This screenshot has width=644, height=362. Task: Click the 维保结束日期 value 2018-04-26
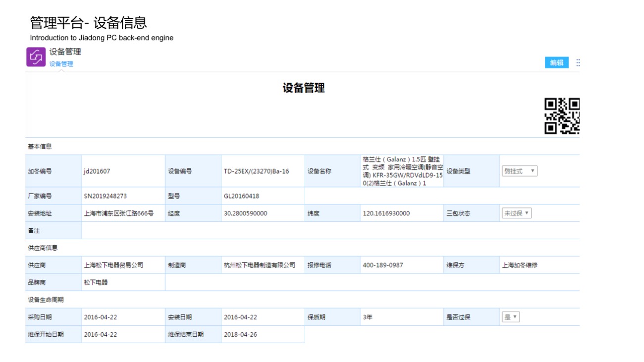(x=240, y=335)
